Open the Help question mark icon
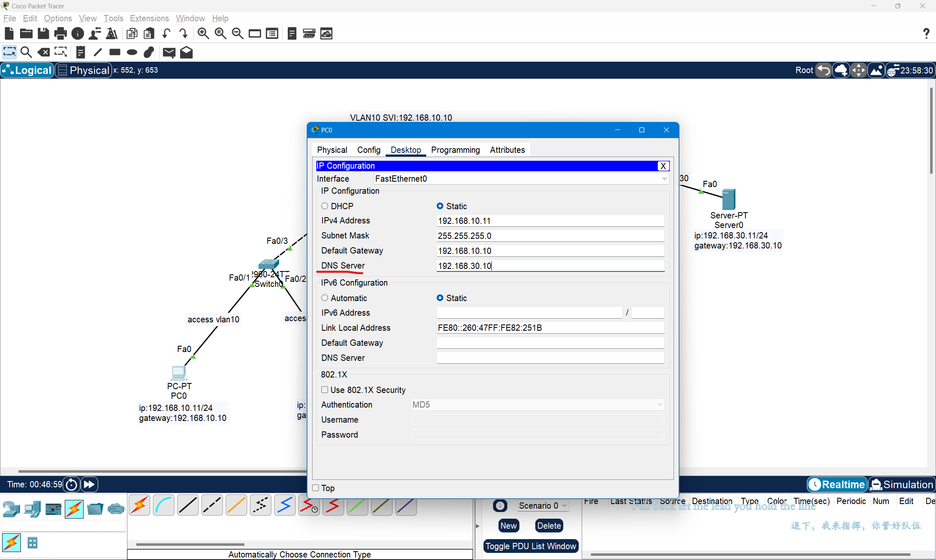This screenshot has width=936, height=560. (926, 33)
